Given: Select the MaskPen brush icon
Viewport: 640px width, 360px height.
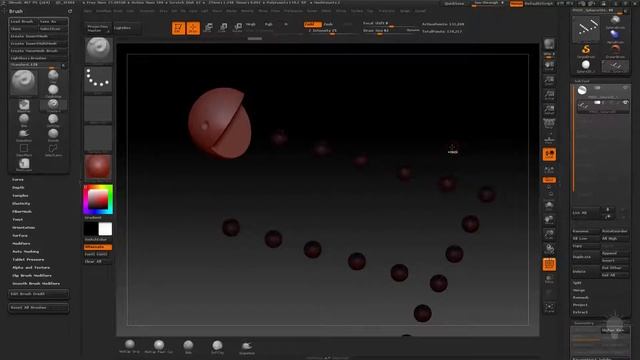Looking at the screenshot, I should 24,106.
